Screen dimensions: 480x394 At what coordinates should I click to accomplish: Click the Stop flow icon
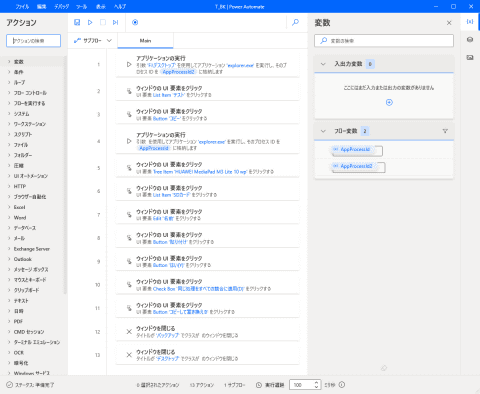(x=103, y=22)
